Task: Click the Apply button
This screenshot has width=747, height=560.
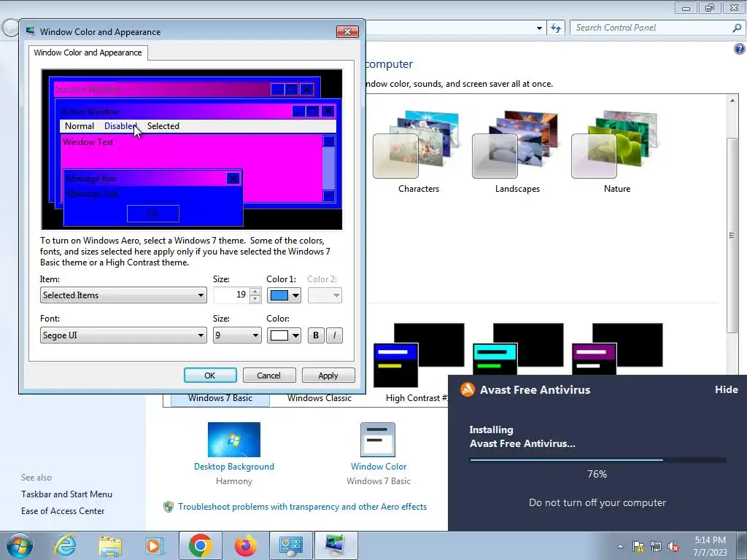Action: [x=328, y=376]
